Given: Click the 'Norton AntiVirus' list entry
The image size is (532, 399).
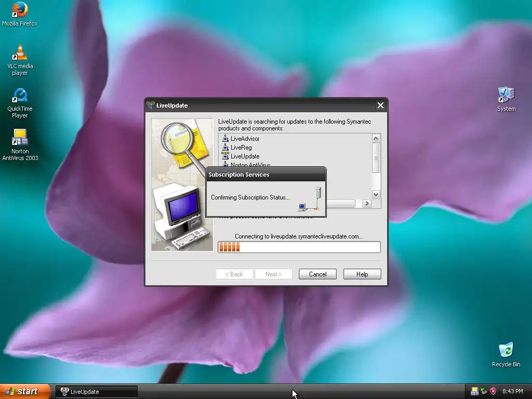Looking at the screenshot, I should [250, 165].
